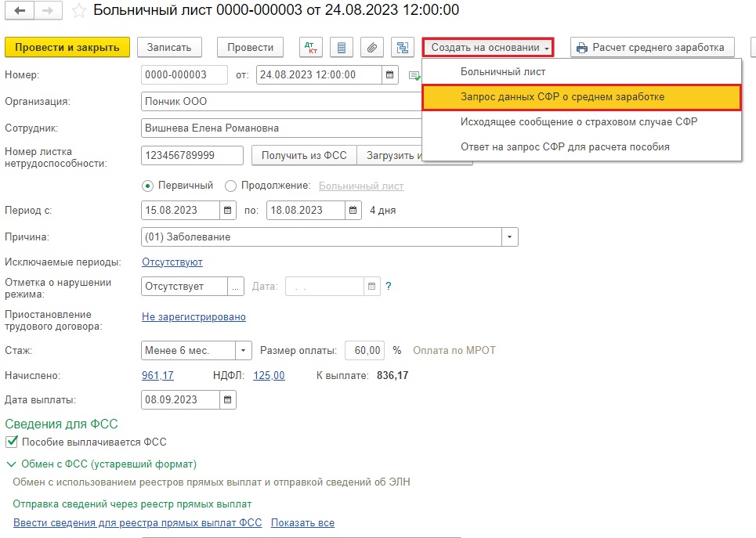
Task: Choose Больничный лист menu entry
Action: pyautogui.click(x=581, y=72)
